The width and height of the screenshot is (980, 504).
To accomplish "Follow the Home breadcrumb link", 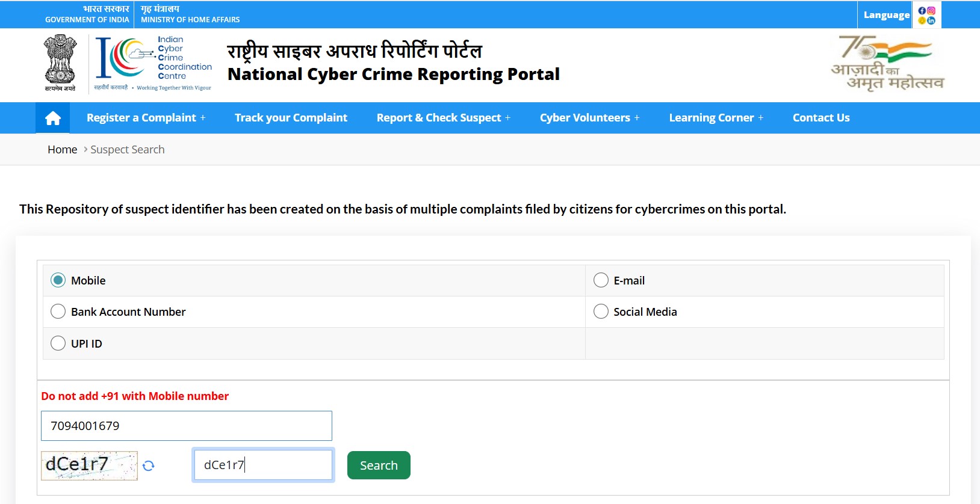I will tap(63, 150).
